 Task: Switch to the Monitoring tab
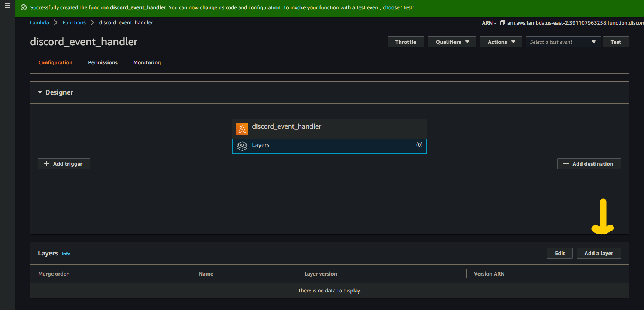point(147,62)
